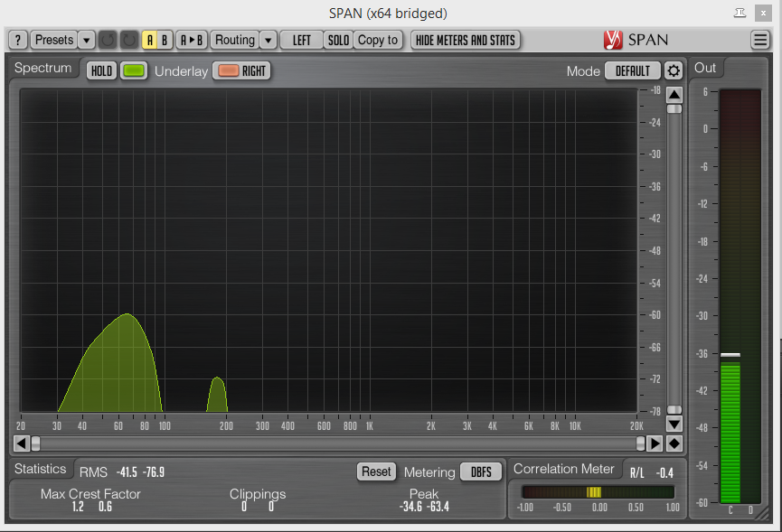Open the LEFT channel selector

302,40
